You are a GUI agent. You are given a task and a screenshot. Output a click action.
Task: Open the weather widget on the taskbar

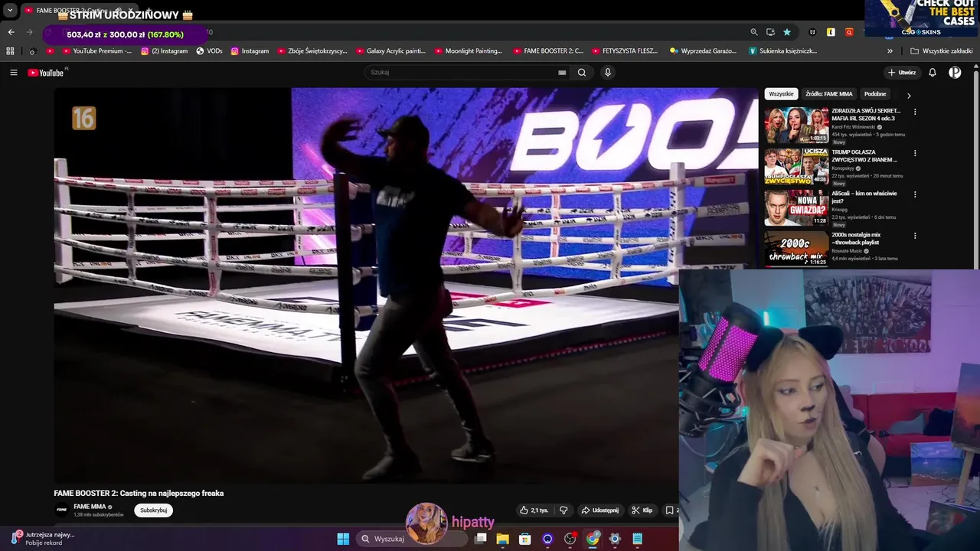(44, 539)
